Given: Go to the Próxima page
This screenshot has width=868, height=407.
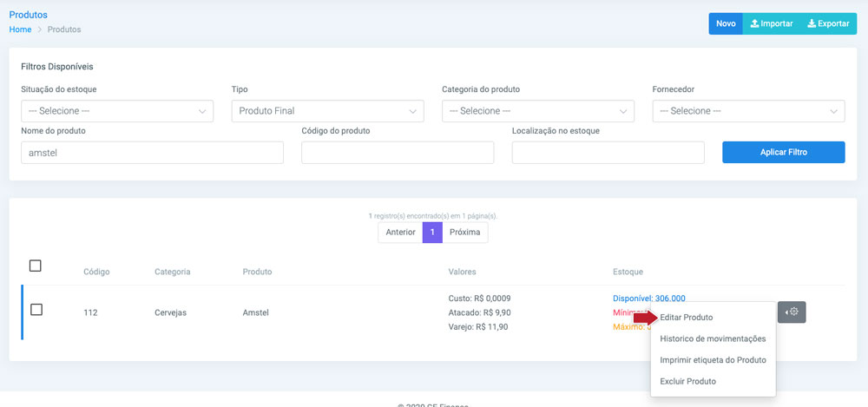Looking at the screenshot, I should click(x=465, y=232).
